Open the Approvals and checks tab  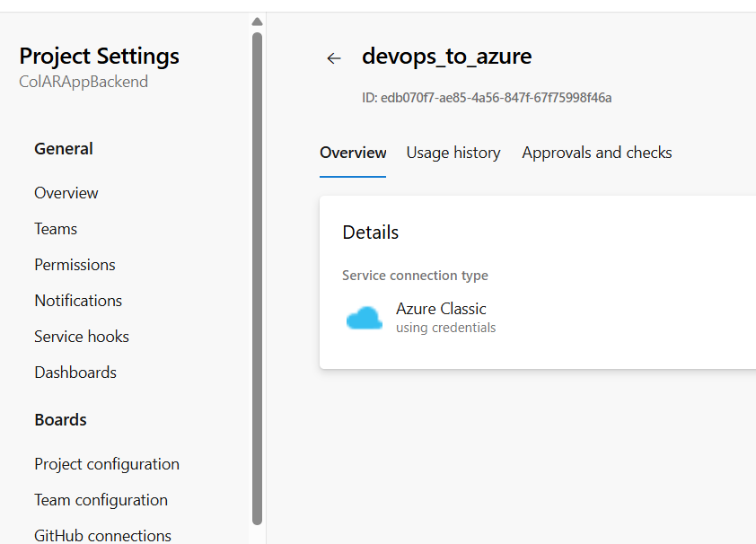(x=597, y=153)
